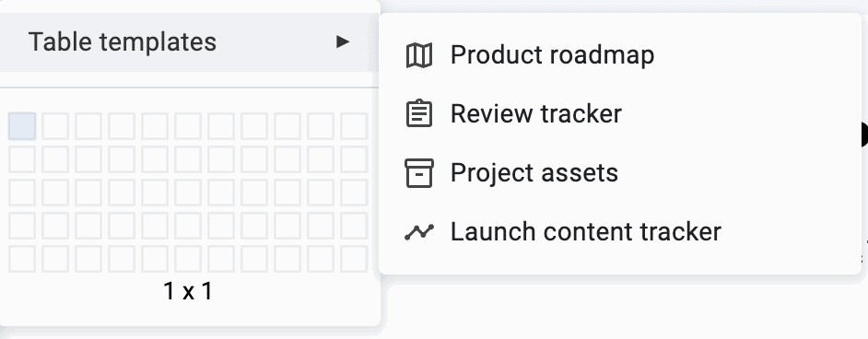This screenshot has height=339, width=868.
Task: Click the third cell in the first grid row
Action: pos(88,126)
